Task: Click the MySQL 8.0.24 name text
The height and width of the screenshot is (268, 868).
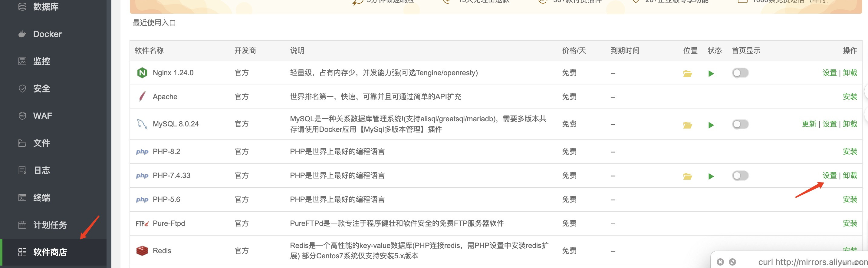Action: click(x=176, y=124)
